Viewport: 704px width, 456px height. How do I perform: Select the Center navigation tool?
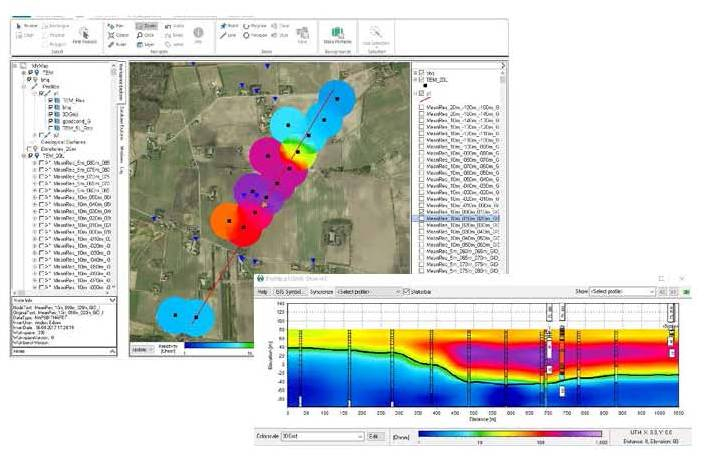(x=118, y=35)
